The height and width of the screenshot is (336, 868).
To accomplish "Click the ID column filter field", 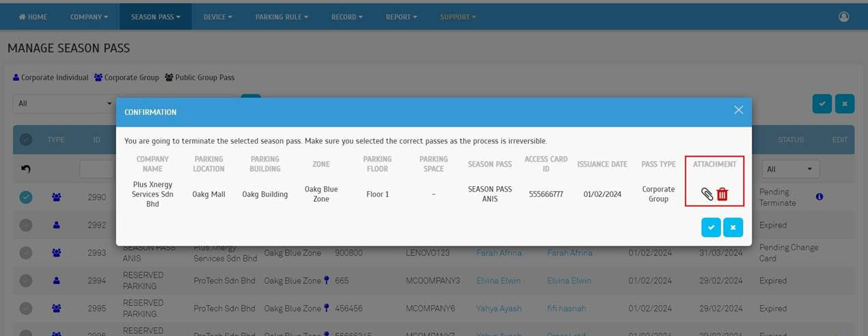I will (x=97, y=169).
